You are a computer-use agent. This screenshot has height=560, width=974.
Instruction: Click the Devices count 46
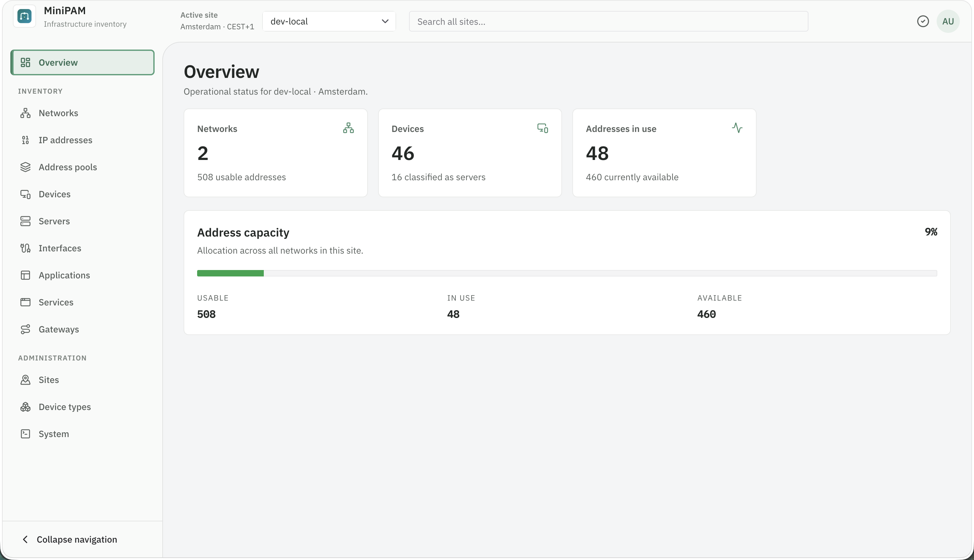point(403,154)
